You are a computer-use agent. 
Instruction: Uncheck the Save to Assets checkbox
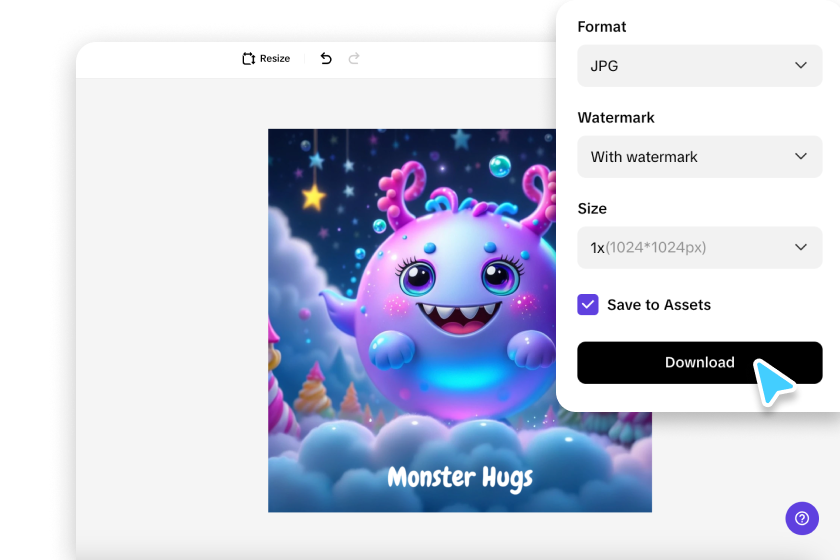click(588, 304)
